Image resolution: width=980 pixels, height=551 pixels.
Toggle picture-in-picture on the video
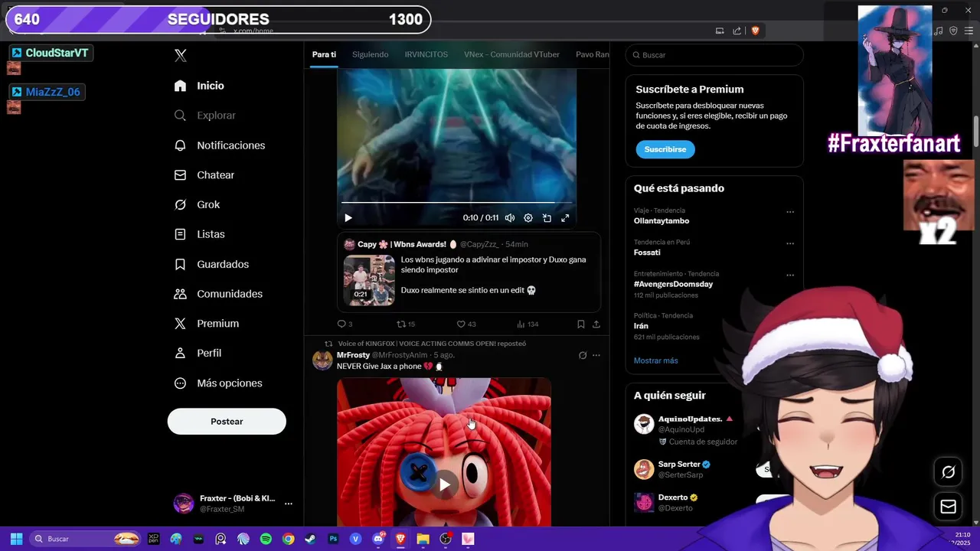point(547,218)
